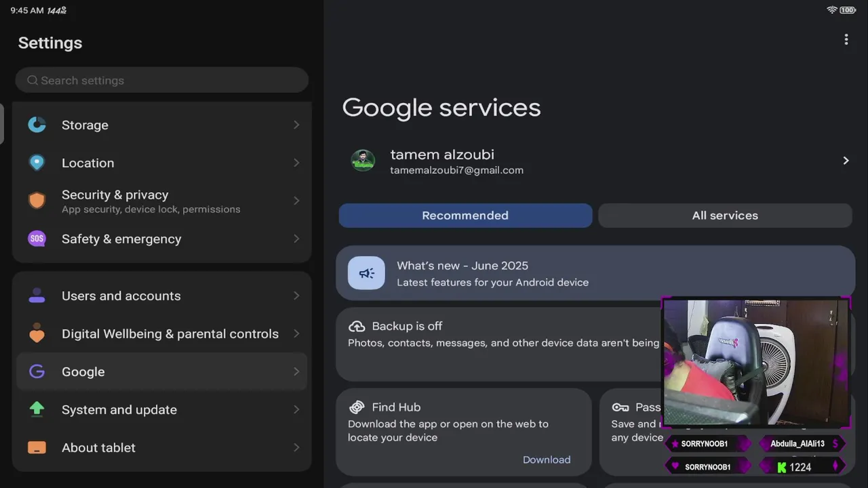Tap the tamemalzoubi7@gmail.com email text
The width and height of the screenshot is (868, 488).
[x=456, y=170]
